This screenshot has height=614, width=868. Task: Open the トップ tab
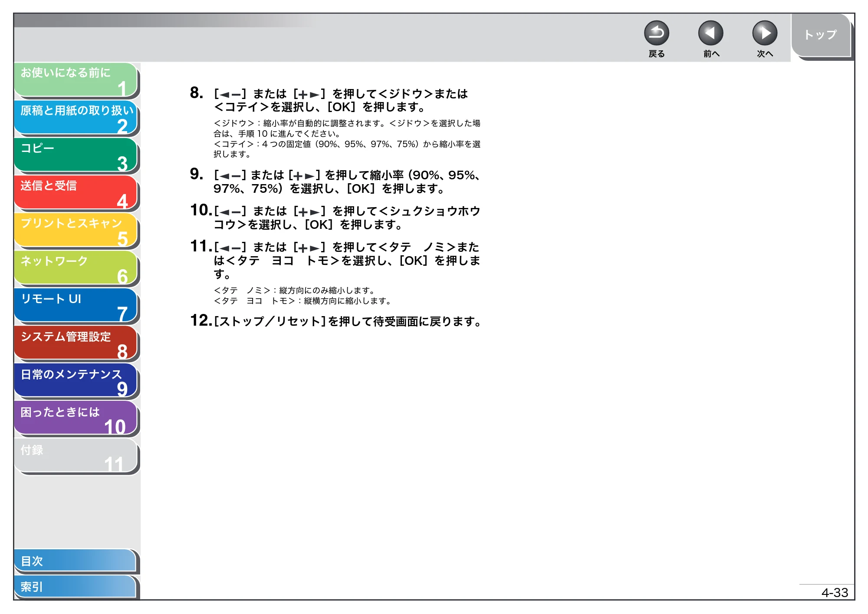click(x=820, y=35)
